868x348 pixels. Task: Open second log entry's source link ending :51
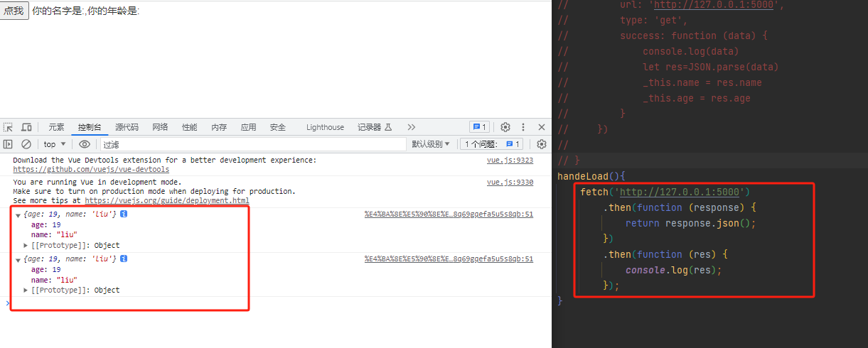pyautogui.click(x=449, y=259)
